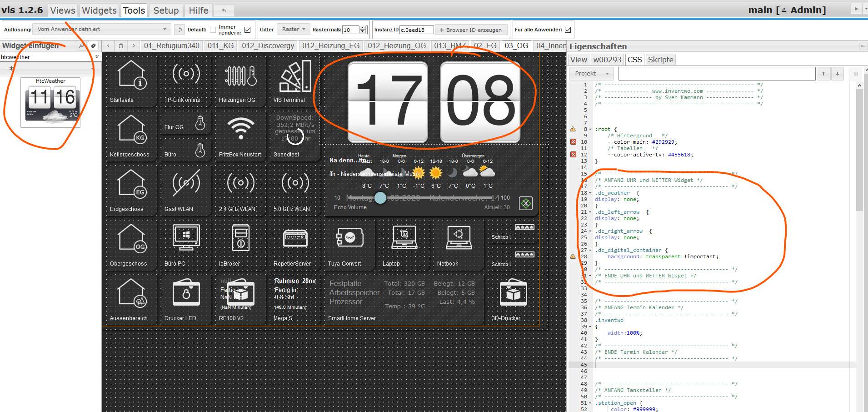The image size is (868, 412).
Task: Toggle the Default checkbox
Action: [213, 30]
